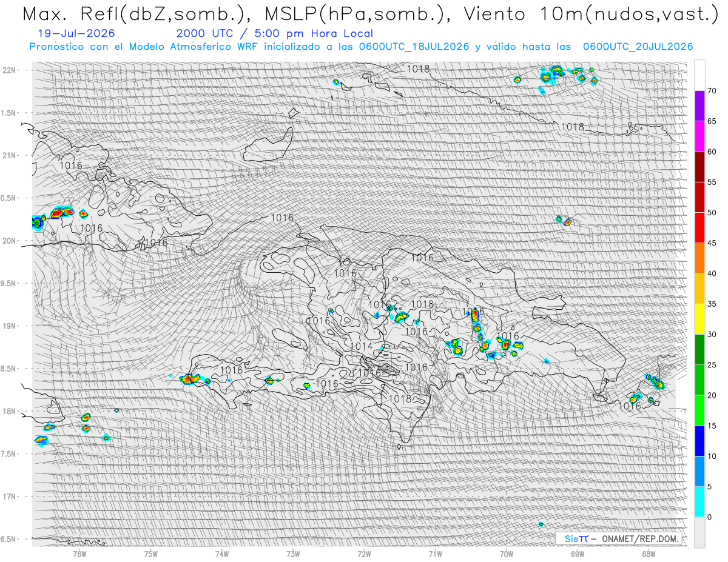
Task: Click the '73W' longitude axis label
Action: tap(293, 554)
